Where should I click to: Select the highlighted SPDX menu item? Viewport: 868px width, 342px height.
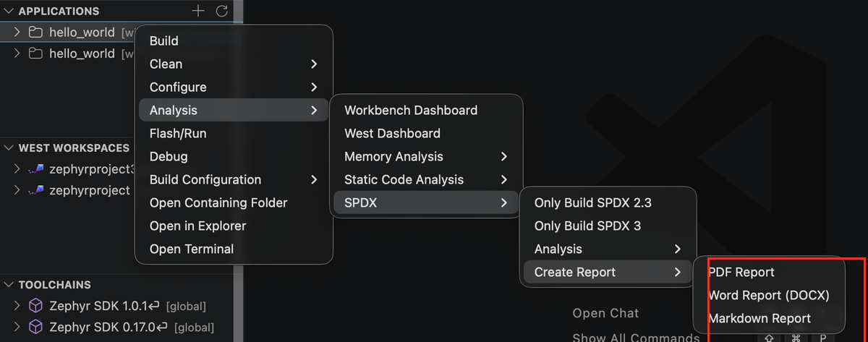(x=426, y=203)
